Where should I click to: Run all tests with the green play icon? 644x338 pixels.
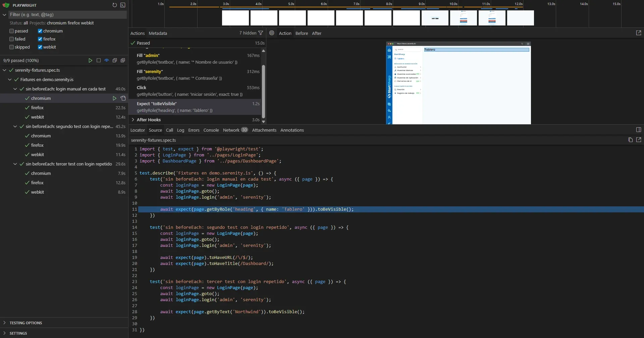[90, 61]
